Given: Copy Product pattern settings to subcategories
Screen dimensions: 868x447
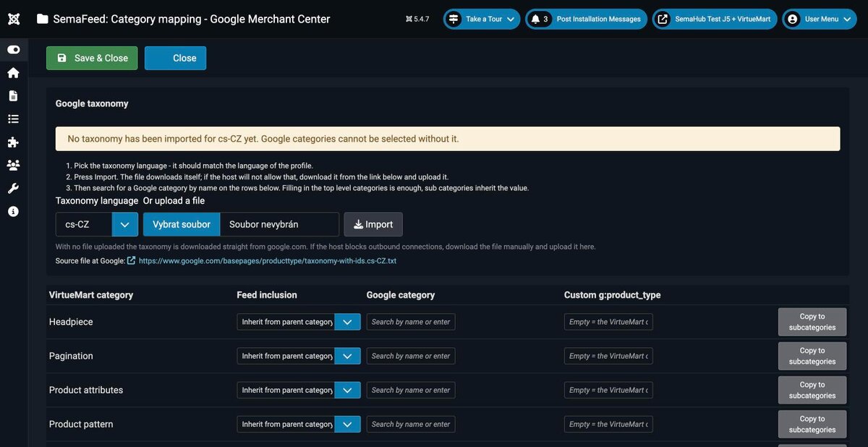Looking at the screenshot, I should [x=812, y=424].
